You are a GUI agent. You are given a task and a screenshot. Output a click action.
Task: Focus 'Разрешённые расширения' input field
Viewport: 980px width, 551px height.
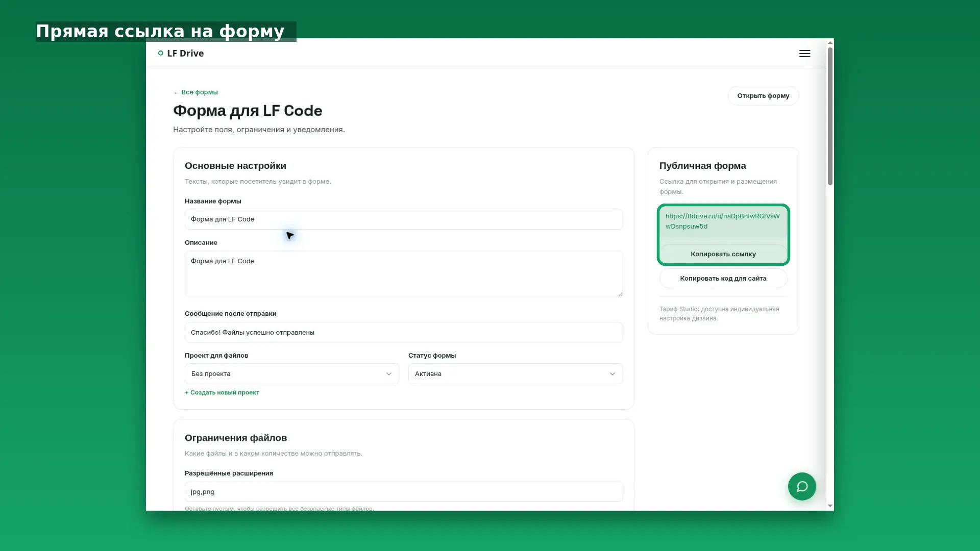[403, 492]
